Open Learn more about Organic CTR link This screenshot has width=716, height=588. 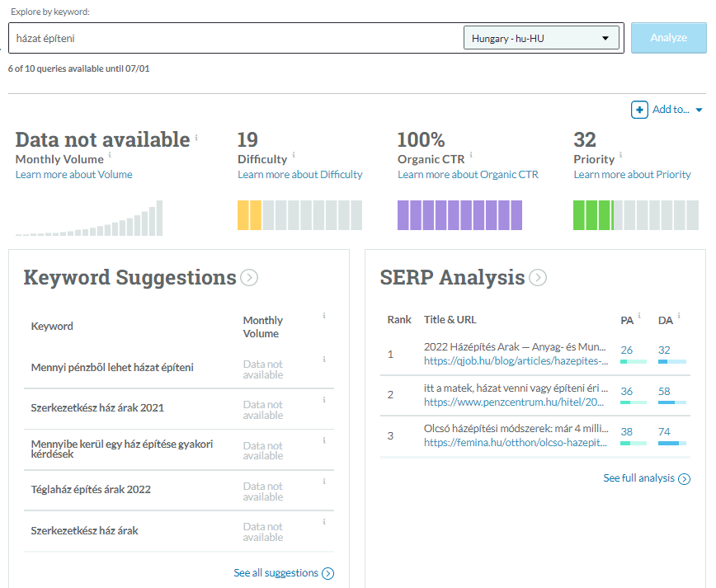click(468, 174)
